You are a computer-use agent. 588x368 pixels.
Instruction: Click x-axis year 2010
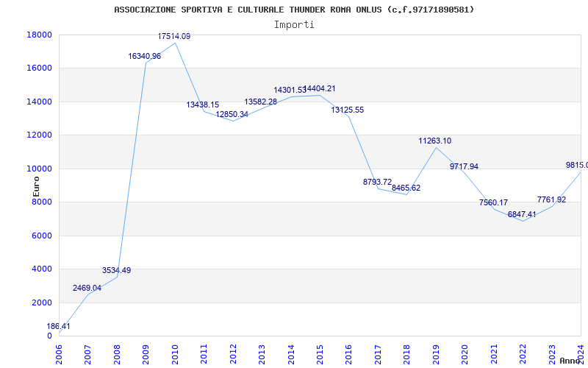tap(175, 354)
